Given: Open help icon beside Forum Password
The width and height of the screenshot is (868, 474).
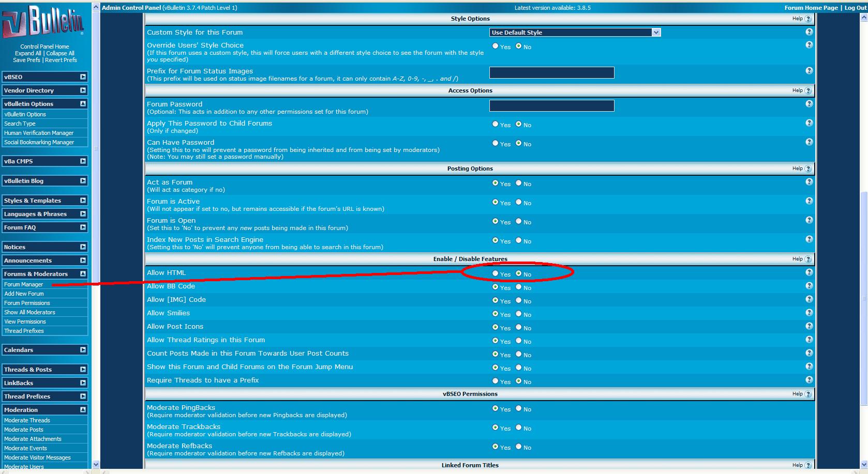Looking at the screenshot, I should 809,104.
